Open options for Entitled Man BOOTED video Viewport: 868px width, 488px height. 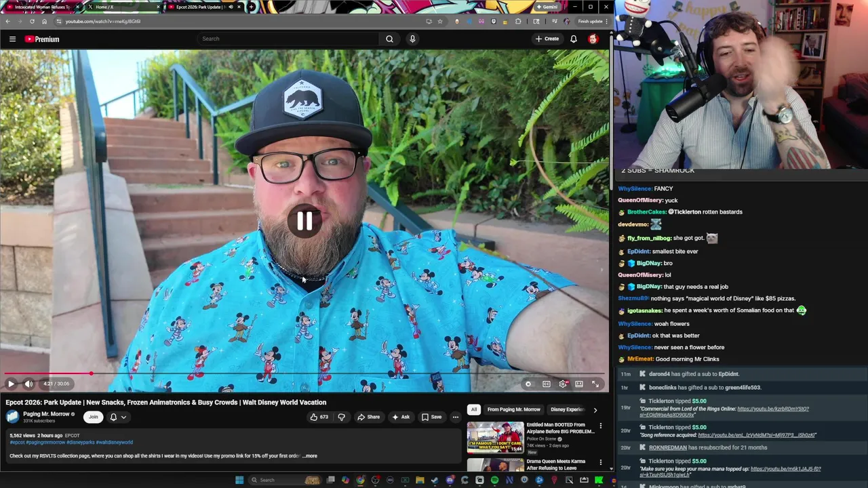pyautogui.click(x=600, y=426)
